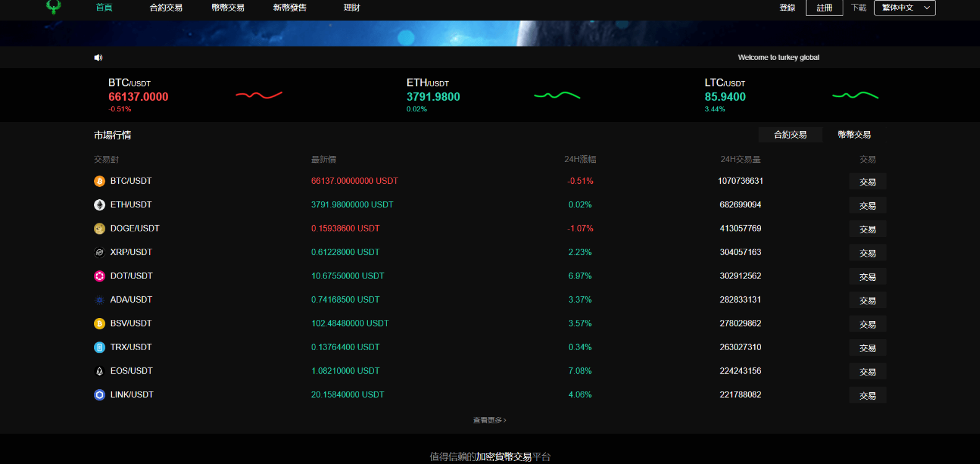This screenshot has width=980, height=464.
Task: Open 理財 in the top navigation
Action: point(352,8)
